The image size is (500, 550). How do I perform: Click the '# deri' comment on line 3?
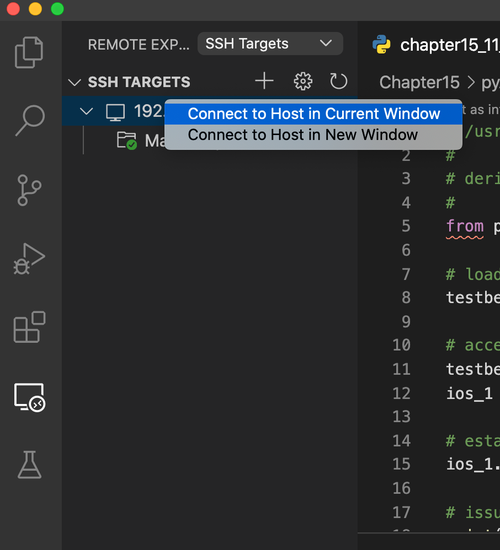[473, 179]
